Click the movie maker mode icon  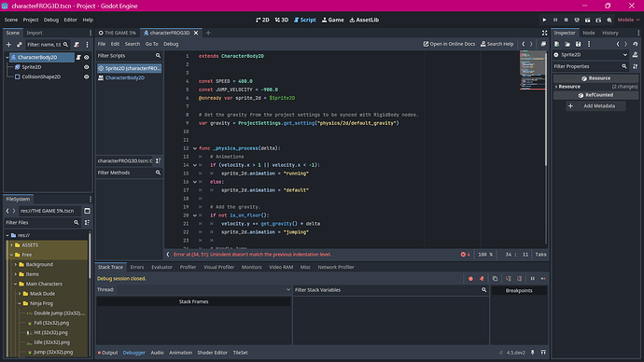pos(609,20)
